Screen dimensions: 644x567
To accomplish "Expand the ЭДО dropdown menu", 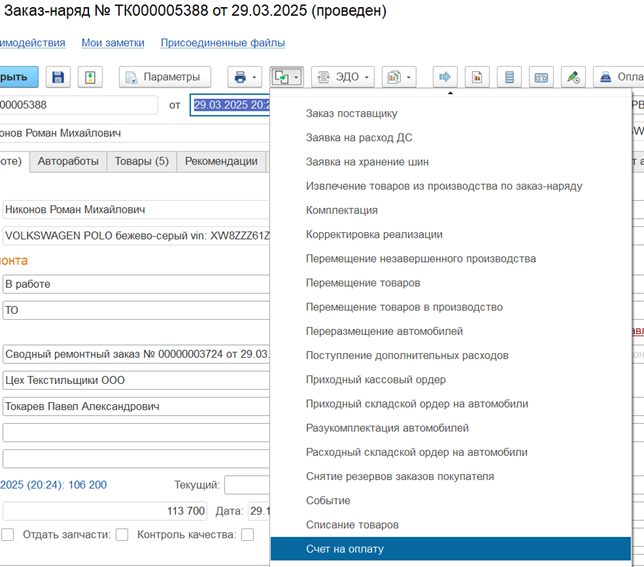I will tap(342, 77).
